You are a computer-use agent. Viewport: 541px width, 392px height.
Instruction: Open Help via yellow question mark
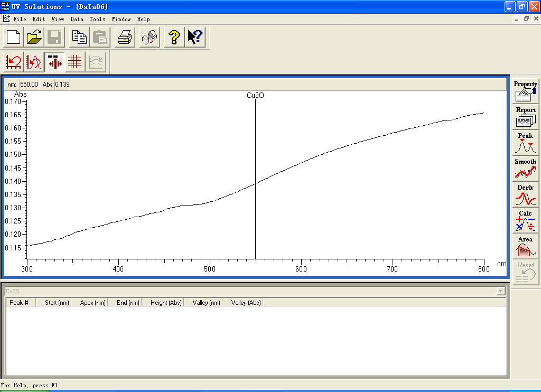coord(174,37)
